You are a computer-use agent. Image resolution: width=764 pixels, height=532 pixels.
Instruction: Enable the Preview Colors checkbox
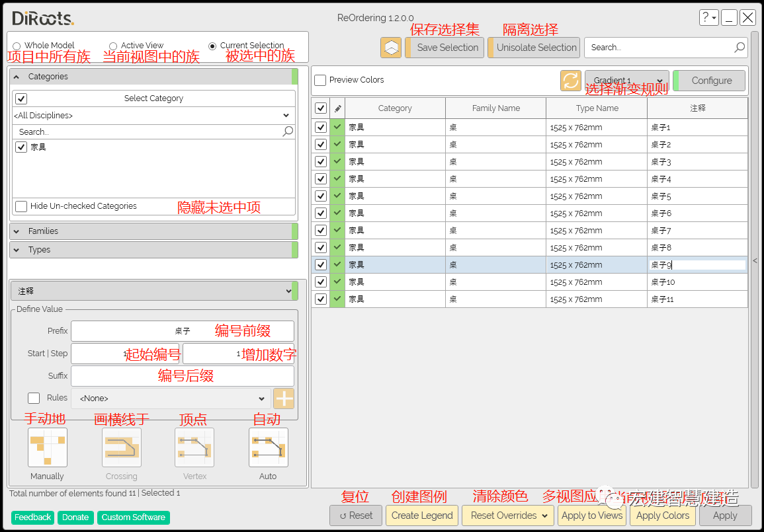[x=320, y=80]
